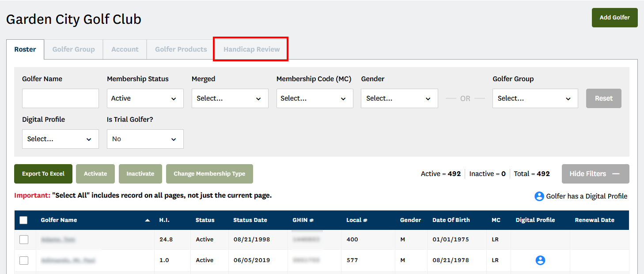Select checkbox for golfer with H.I. 24.8

[24, 240]
